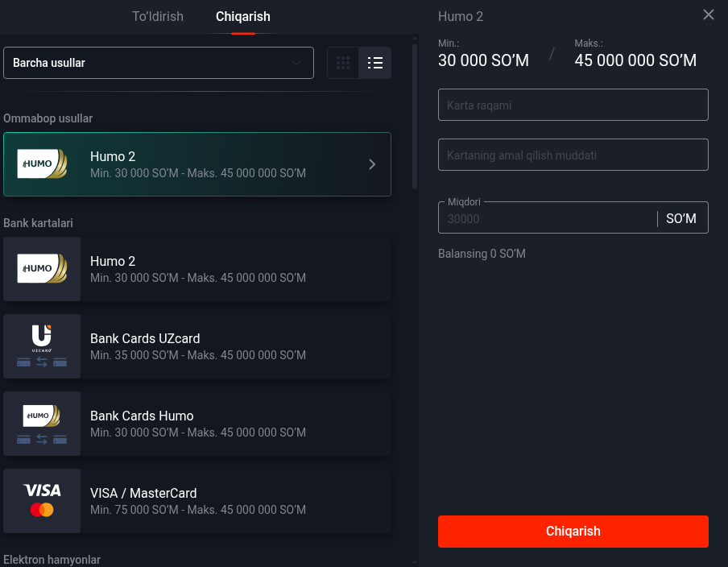Click the Miqdori amount field
Image resolution: width=728 pixels, height=567 pixels.
[548, 218]
